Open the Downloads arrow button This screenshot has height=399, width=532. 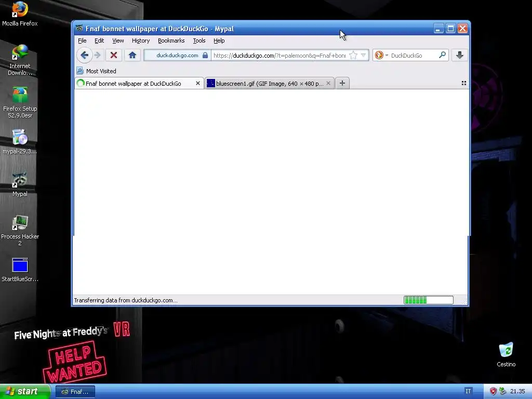460,55
